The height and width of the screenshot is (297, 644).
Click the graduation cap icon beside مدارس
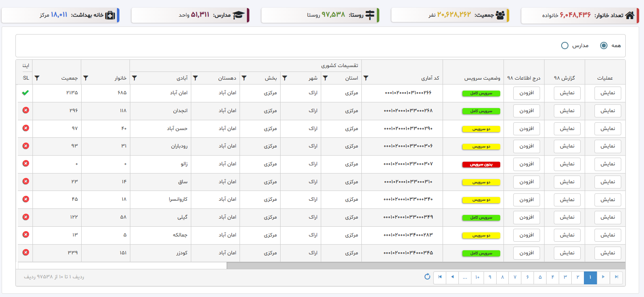238,15
